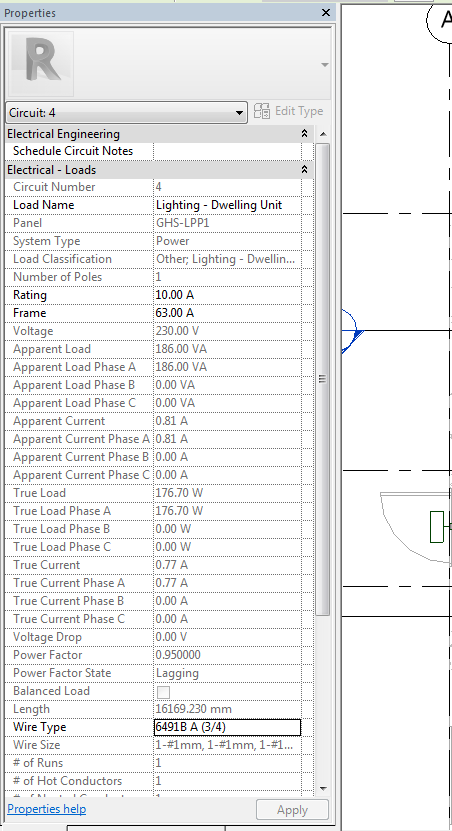Image resolution: width=452 pixels, height=831 pixels.
Task: Click the Edit Type button
Action: [x=289, y=111]
